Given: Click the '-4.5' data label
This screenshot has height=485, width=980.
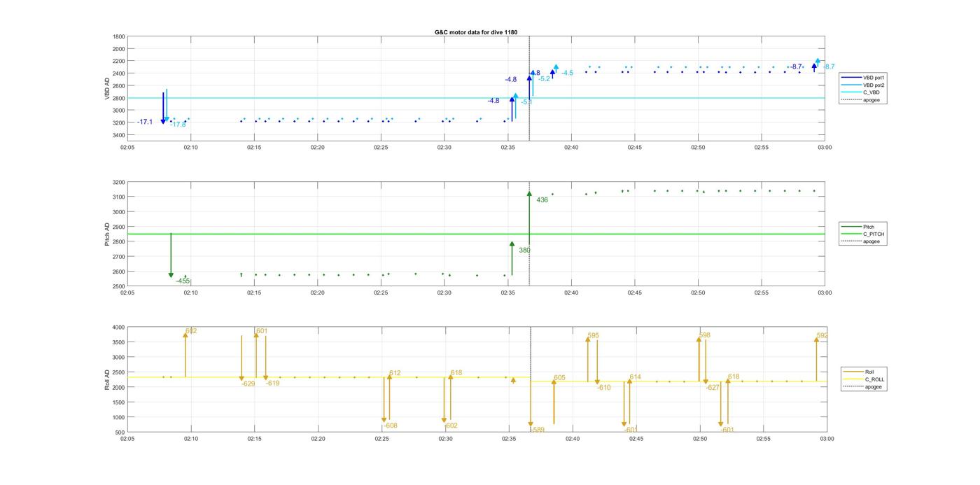Looking at the screenshot, I should pos(567,73).
